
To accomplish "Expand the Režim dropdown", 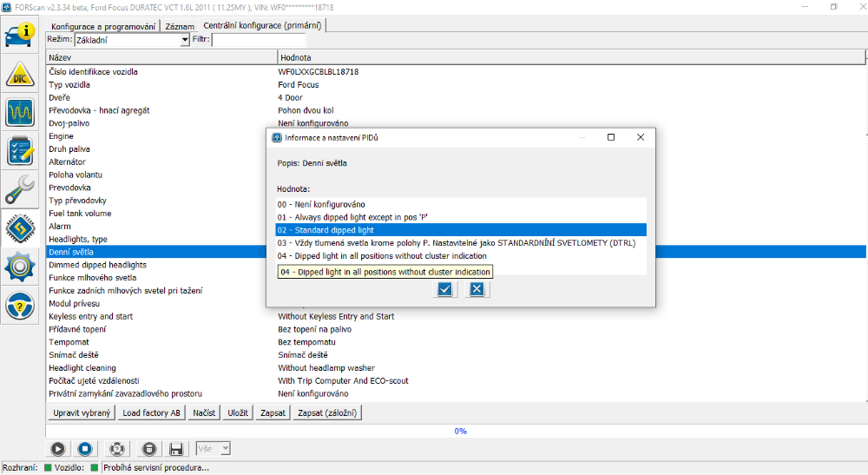I will (x=184, y=40).
